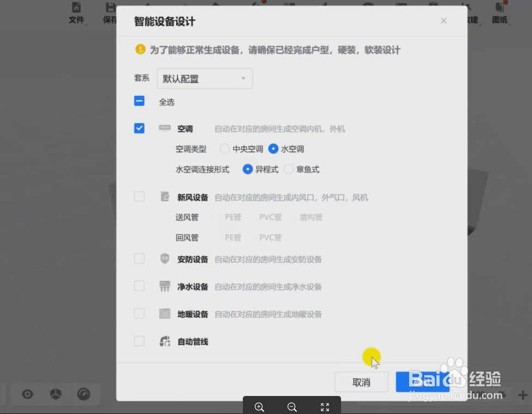Viewport: 532px width, 414px height.
Task: Select PE管 for 送风管
Action: tap(233, 217)
